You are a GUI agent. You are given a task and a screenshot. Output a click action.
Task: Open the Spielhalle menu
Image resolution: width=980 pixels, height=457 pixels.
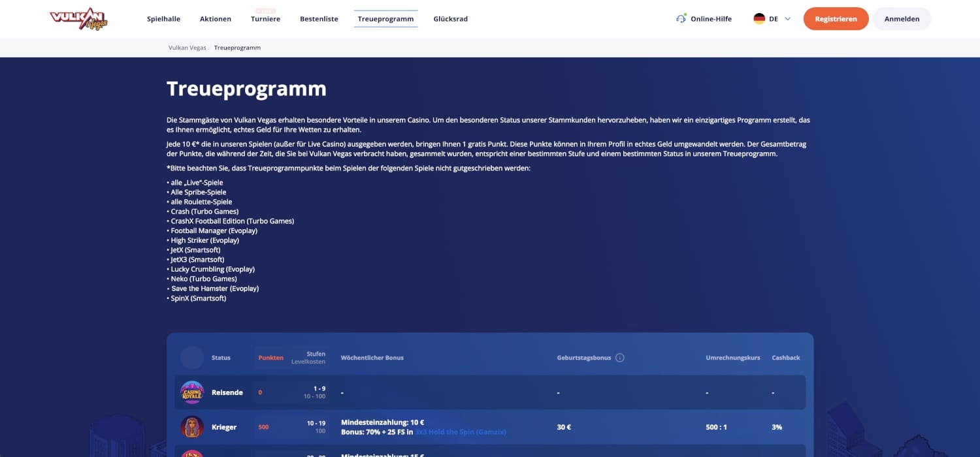click(x=163, y=19)
